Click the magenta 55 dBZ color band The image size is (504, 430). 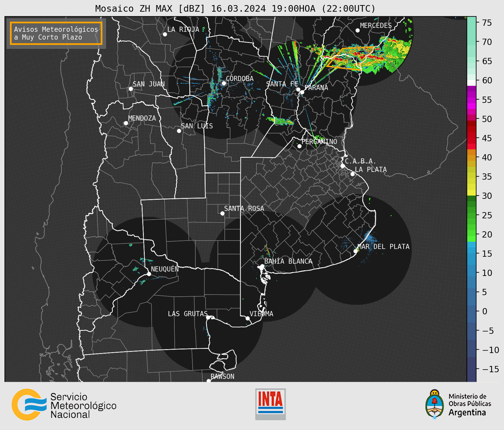click(x=471, y=100)
